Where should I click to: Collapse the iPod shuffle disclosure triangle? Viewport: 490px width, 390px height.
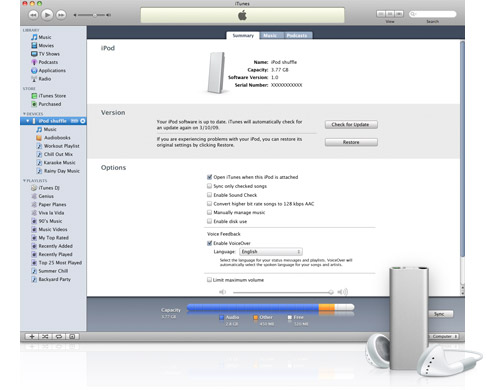point(28,121)
